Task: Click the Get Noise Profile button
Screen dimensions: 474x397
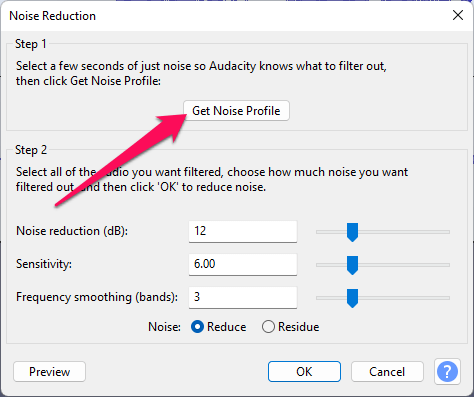Action: pos(236,111)
